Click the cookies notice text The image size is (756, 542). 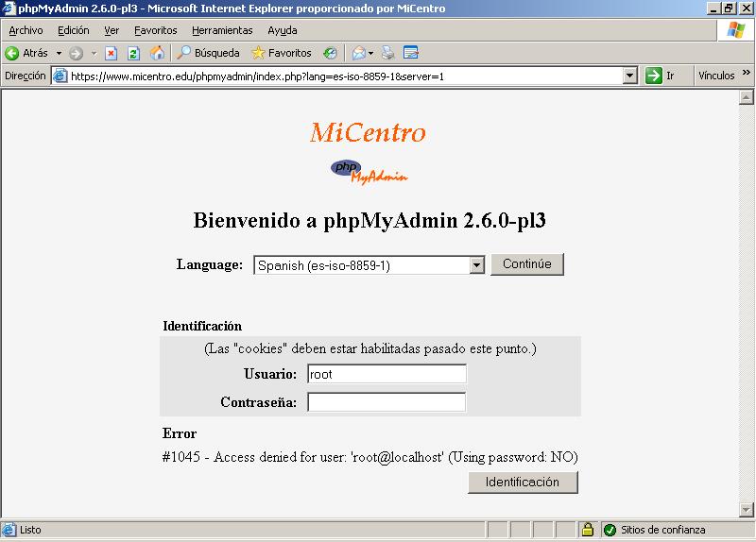369,348
